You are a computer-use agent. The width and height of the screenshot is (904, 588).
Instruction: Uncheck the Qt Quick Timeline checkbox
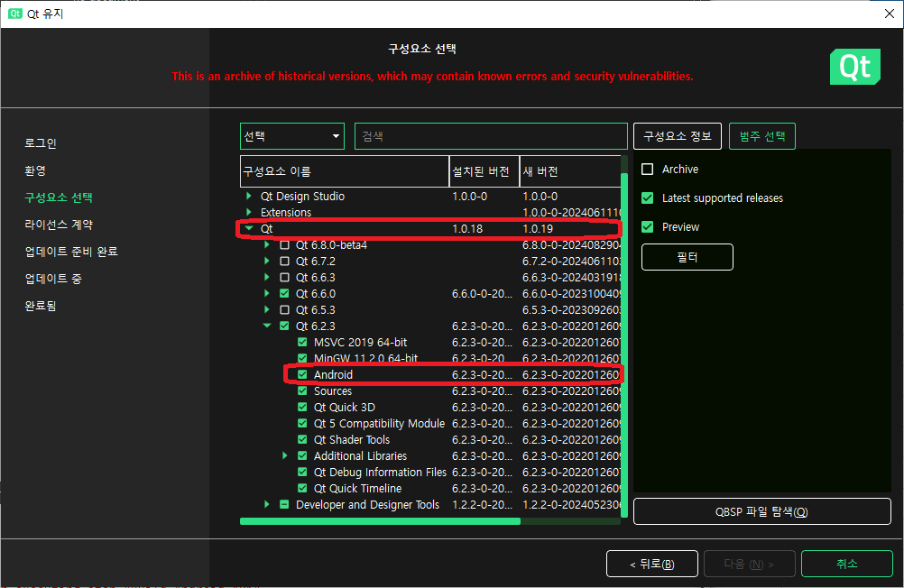[x=302, y=488]
